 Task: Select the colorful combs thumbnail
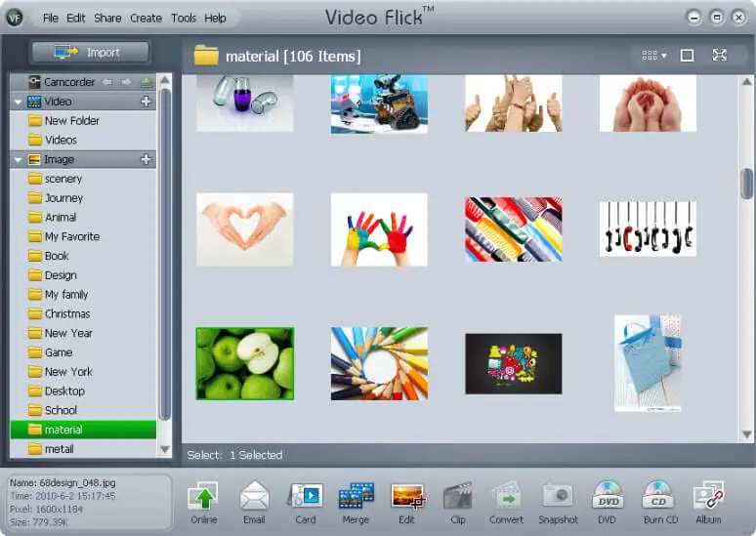click(514, 229)
